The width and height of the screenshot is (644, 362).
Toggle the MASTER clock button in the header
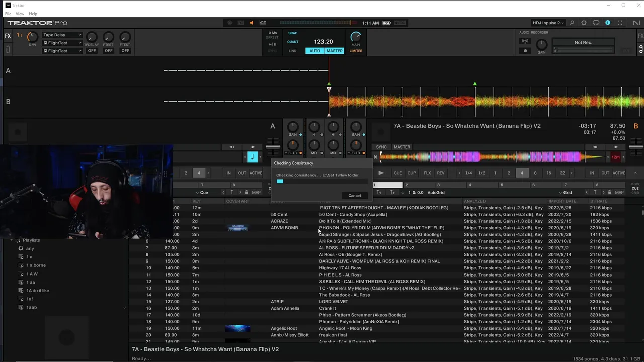point(334,51)
